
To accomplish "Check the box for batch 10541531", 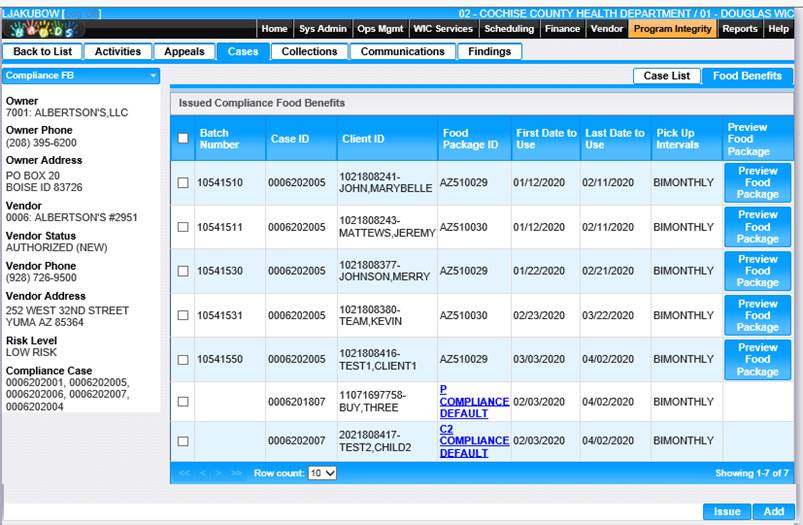I will coord(183,316).
